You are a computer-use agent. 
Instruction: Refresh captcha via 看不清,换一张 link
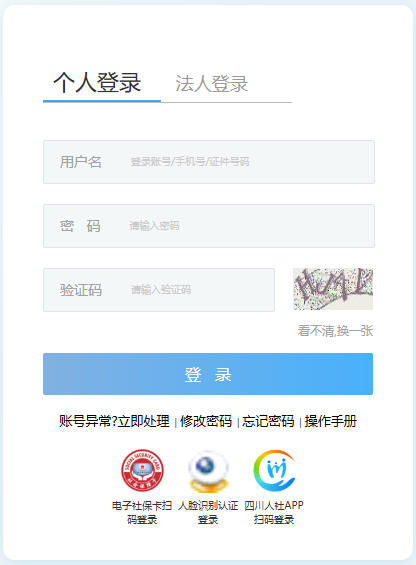click(335, 330)
